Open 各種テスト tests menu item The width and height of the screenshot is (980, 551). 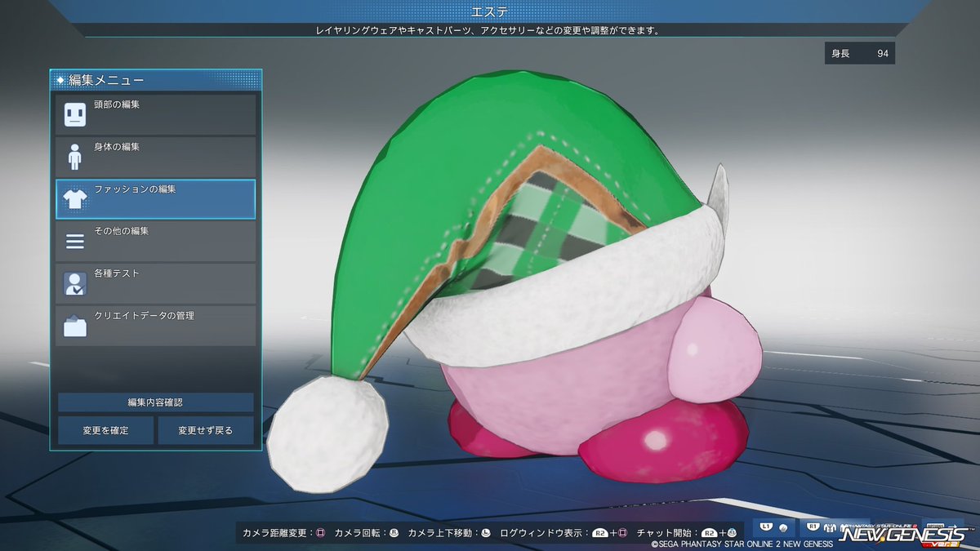[x=155, y=284]
